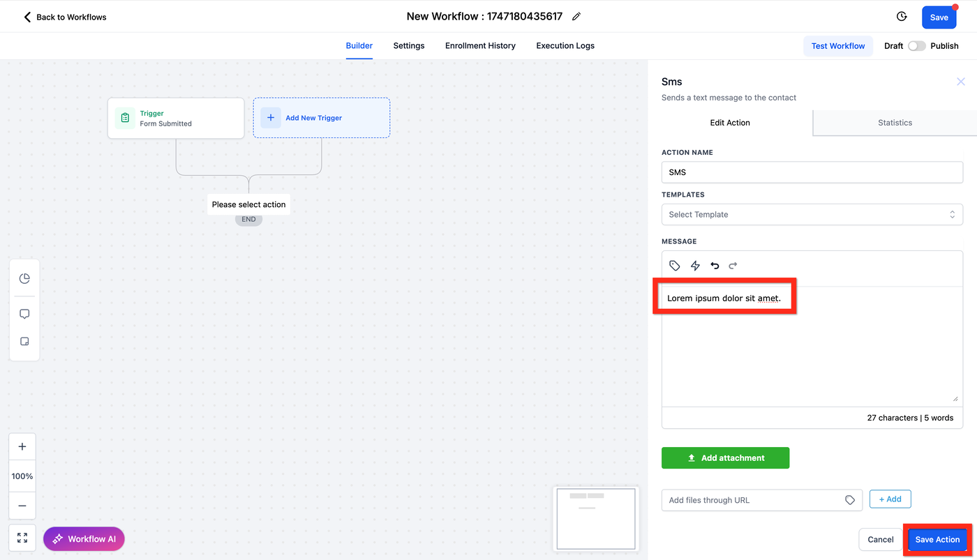The height and width of the screenshot is (560, 977).
Task: Click the END node label
Action: coord(248,220)
